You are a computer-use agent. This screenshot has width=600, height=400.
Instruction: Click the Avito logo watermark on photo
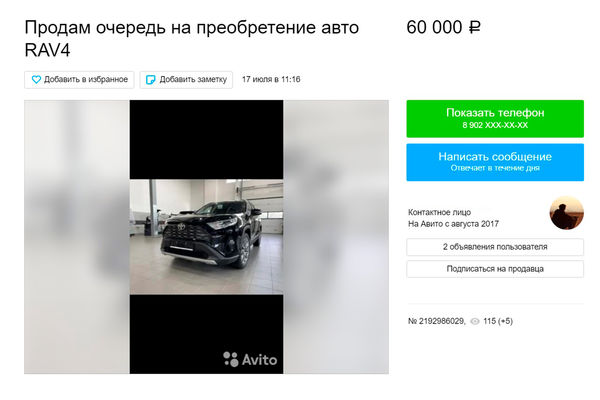coord(250,359)
